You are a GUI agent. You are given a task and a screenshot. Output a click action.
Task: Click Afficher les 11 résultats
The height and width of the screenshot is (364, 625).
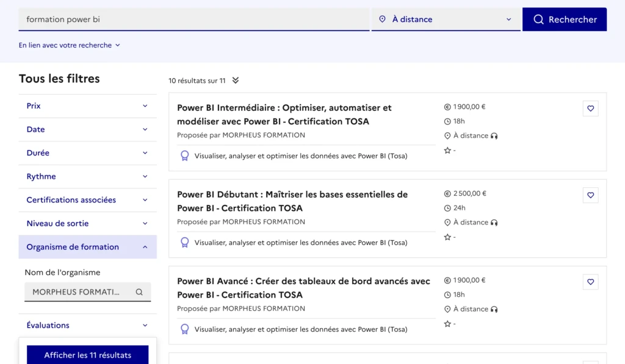(87, 354)
